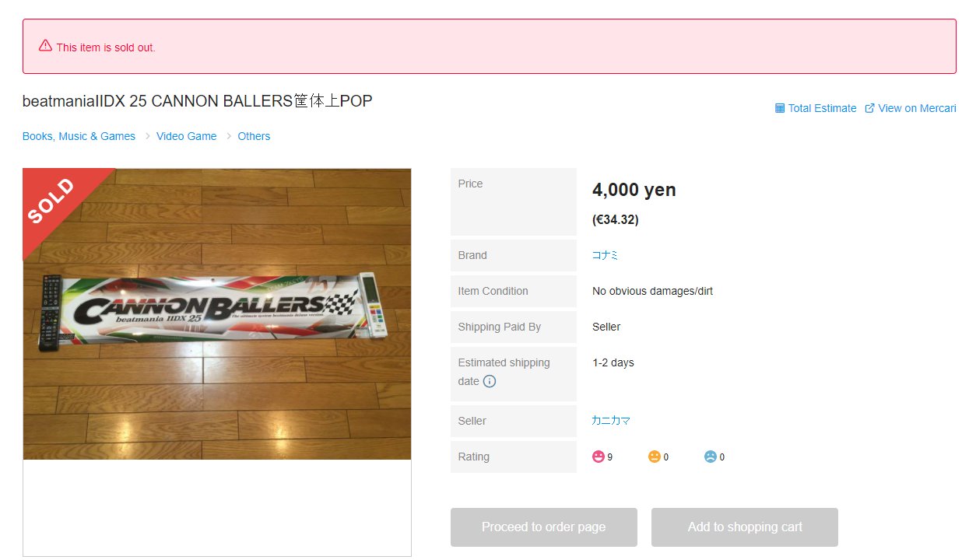Open the Video Game breadcrumb category
Viewport: 976px width, 560px height.
(187, 136)
